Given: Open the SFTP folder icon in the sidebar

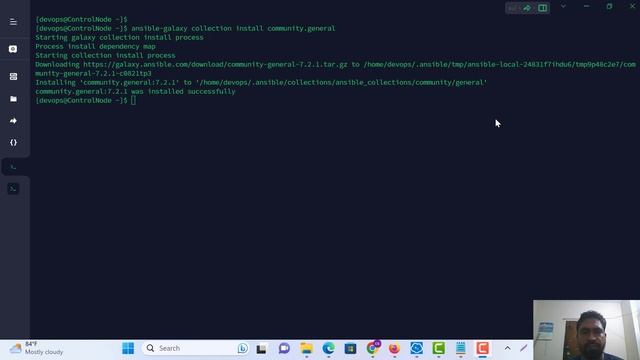Looking at the screenshot, I should coord(13,99).
